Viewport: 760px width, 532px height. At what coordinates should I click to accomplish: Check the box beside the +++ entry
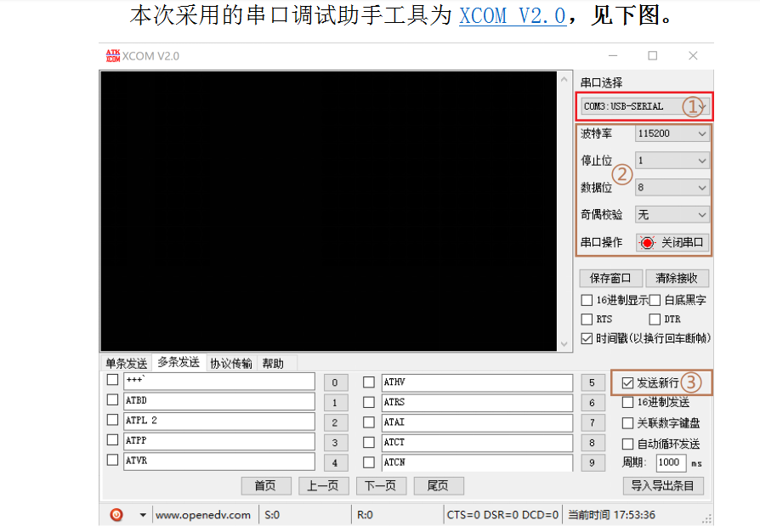tap(112, 380)
